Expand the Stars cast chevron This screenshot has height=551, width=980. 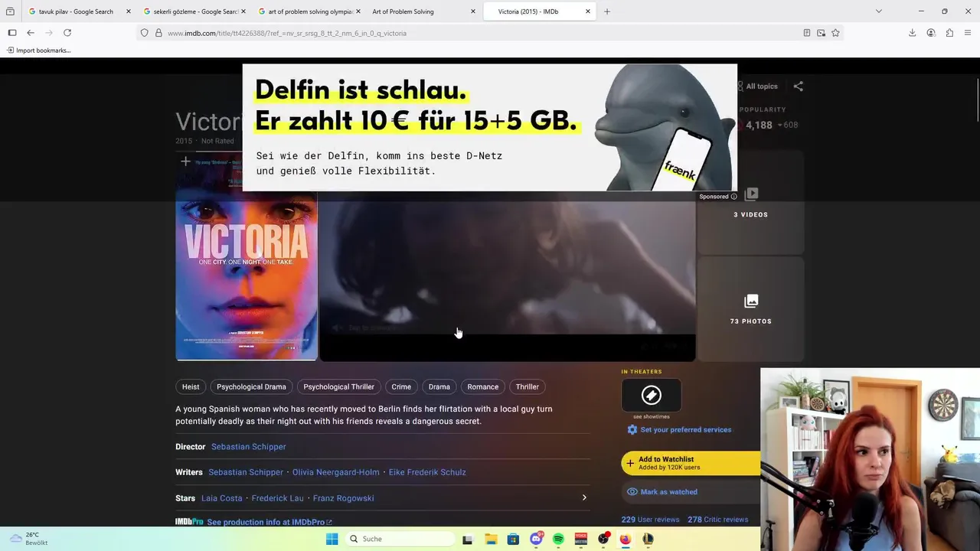point(584,497)
